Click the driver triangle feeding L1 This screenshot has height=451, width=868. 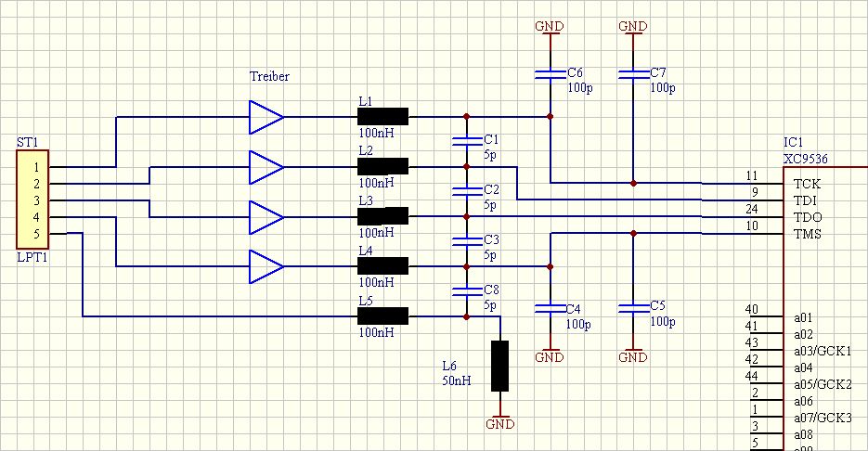pos(266,117)
